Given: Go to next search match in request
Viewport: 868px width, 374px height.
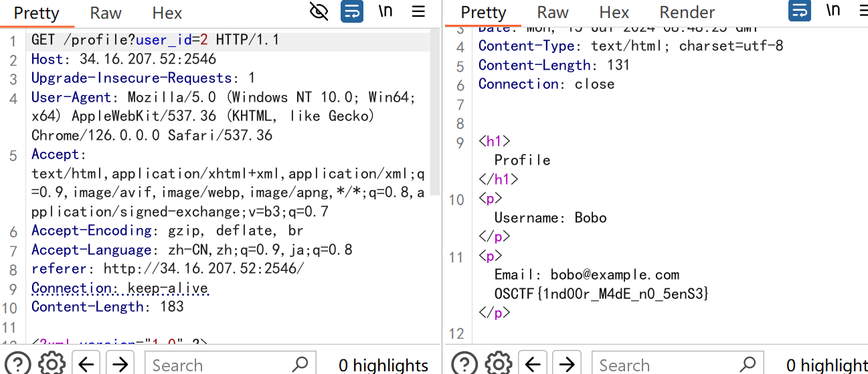Looking at the screenshot, I should pos(120,364).
